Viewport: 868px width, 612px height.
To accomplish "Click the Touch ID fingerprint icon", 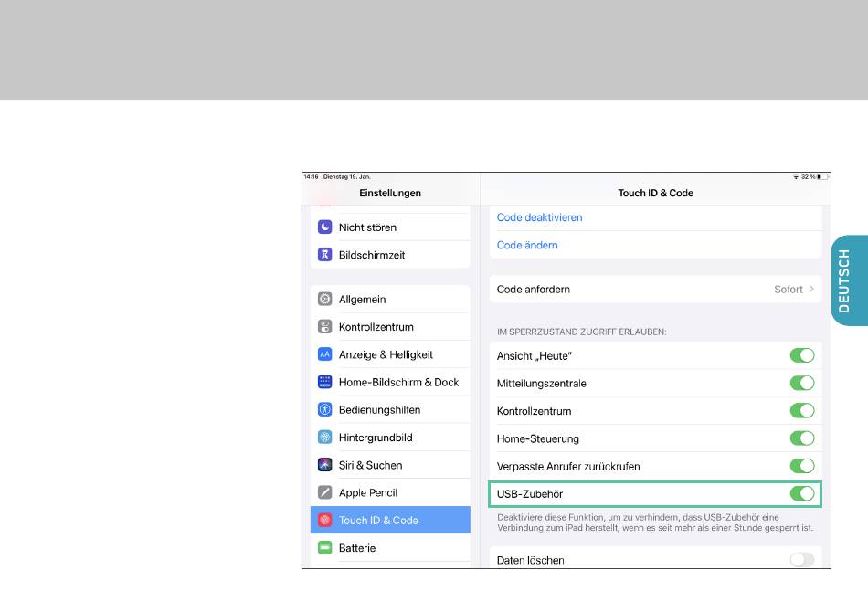I will [325, 520].
